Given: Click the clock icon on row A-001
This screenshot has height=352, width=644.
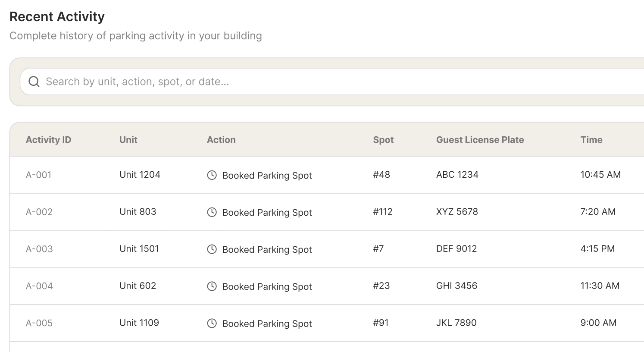Looking at the screenshot, I should (x=212, y=175).
